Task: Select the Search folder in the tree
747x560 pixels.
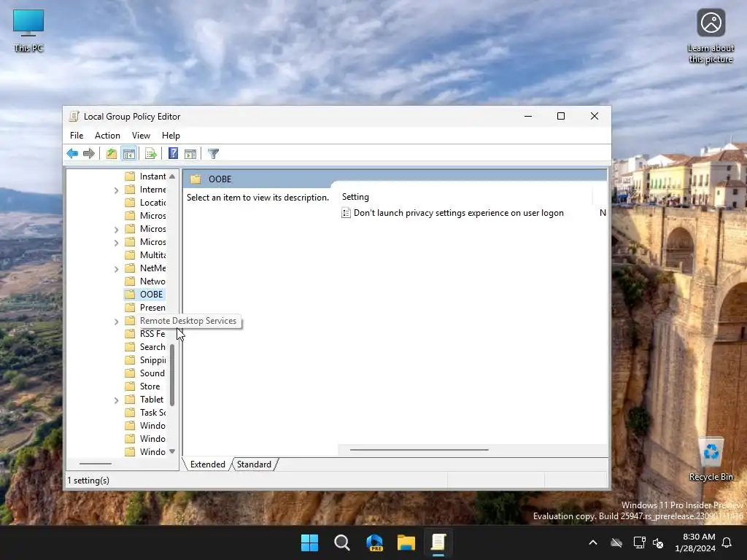Action: [152, 347]
